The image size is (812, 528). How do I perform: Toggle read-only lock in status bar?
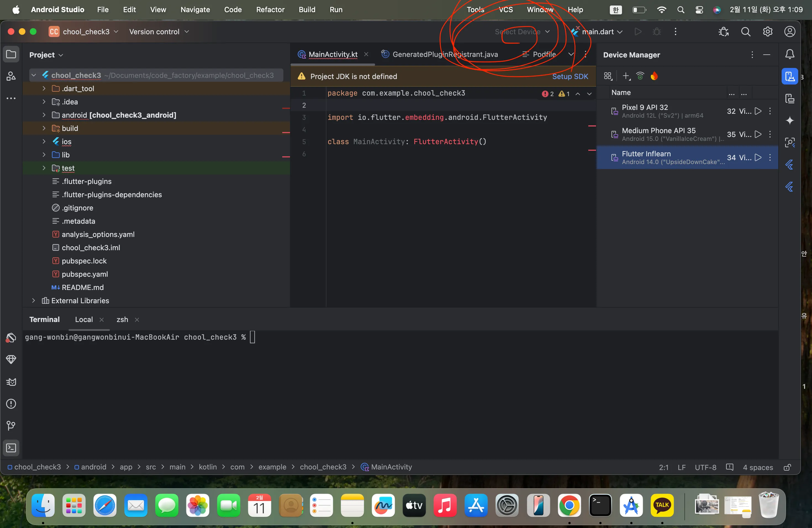787,467
